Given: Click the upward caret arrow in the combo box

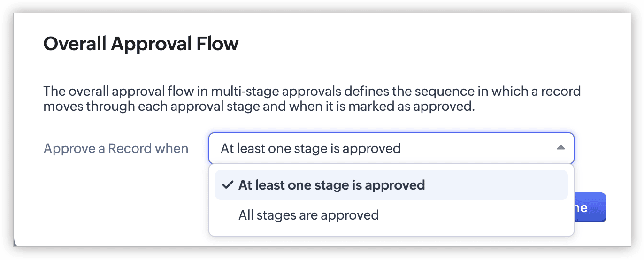Looking at the screenshot, I should (560, 148).
